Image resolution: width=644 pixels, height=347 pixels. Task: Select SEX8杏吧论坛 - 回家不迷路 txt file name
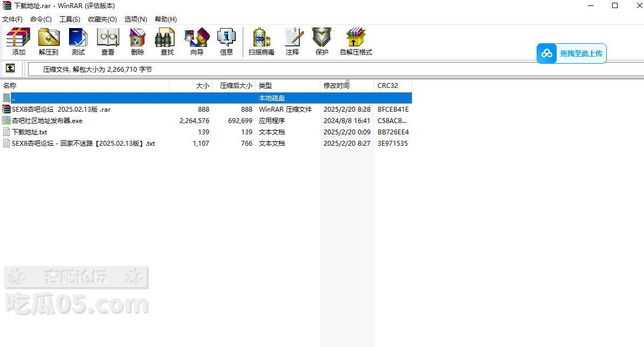point(84,144)
